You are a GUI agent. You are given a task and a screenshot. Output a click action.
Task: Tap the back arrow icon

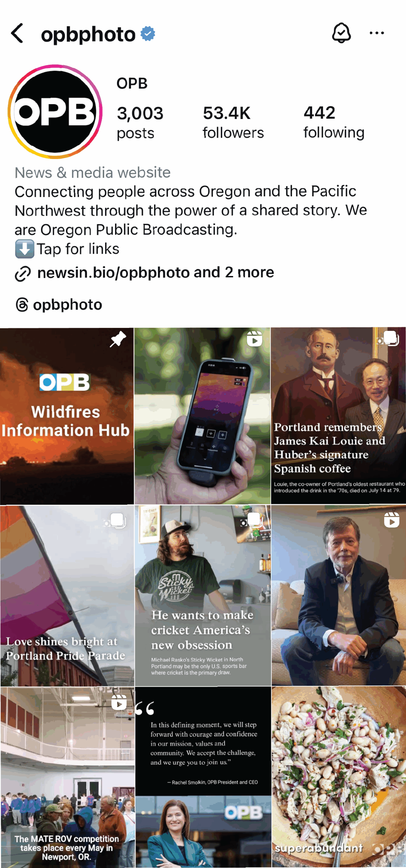click(17, 33)
